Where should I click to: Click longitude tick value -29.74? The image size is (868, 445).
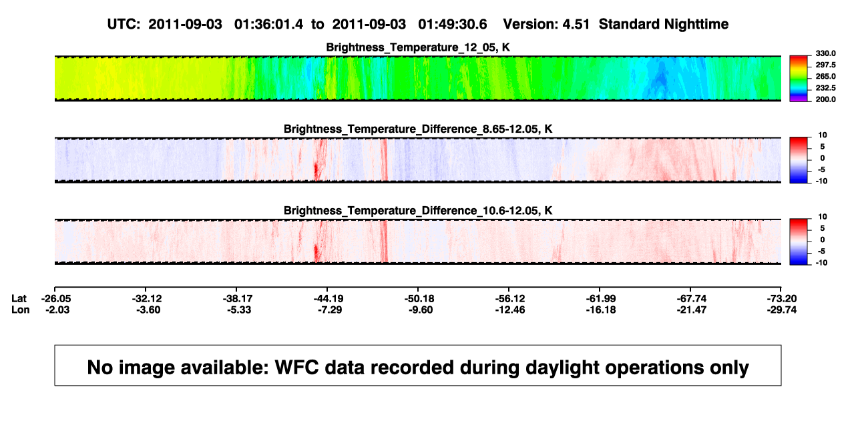click(783, 310)
